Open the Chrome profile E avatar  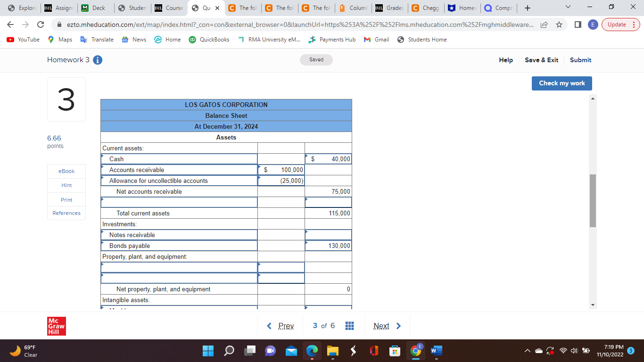click(x=592, y=25)
